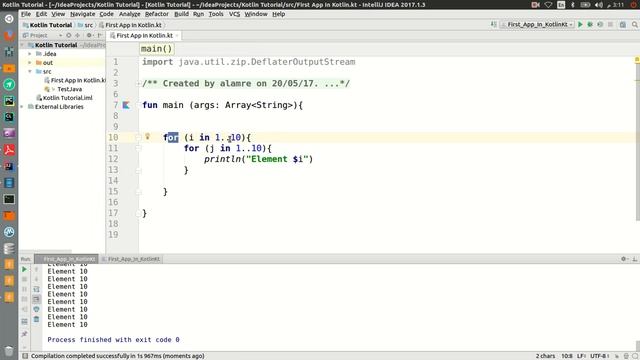Move up the stack trace in Run console
This screenshot has width=640, height=360.
click(36, 269)
